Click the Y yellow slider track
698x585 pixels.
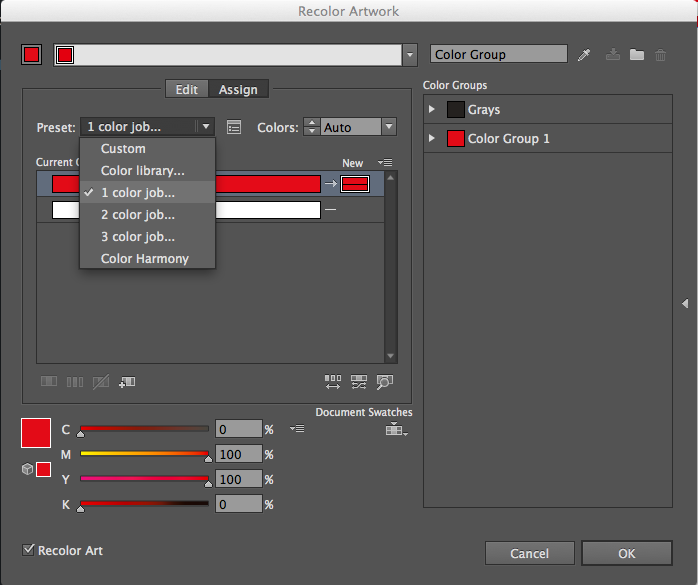coord(144,479)
